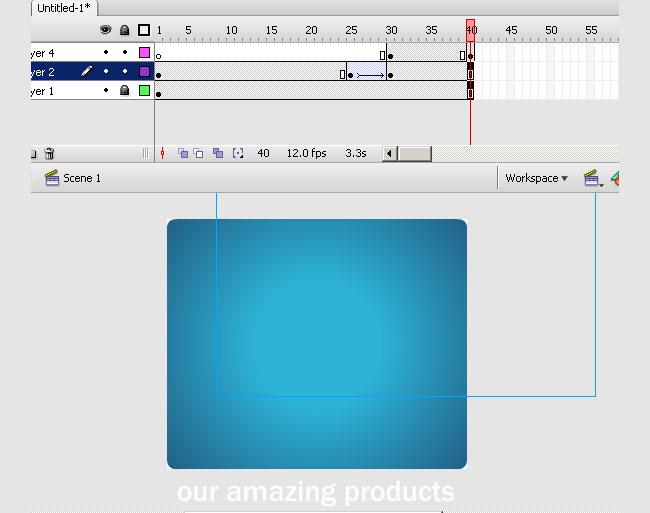
Task: Select the Layer 2 row name
Action: pyautogui.click(x=42, y=72)
